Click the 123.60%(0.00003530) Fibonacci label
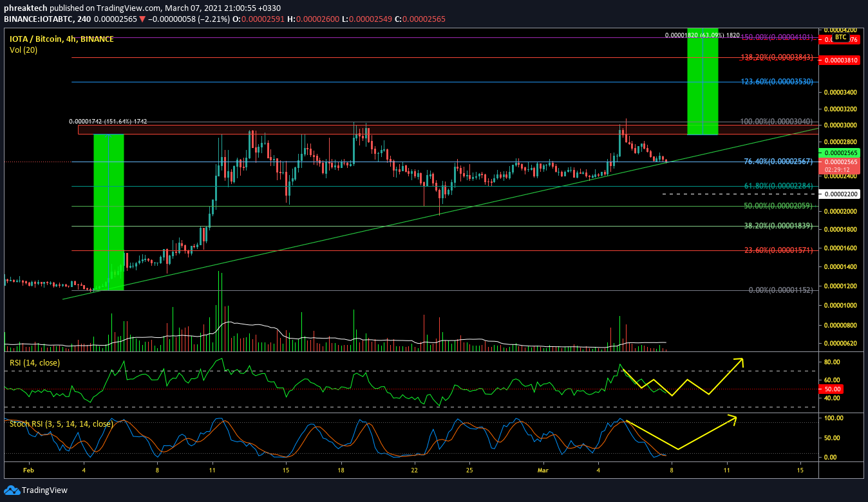 point(777,82)
